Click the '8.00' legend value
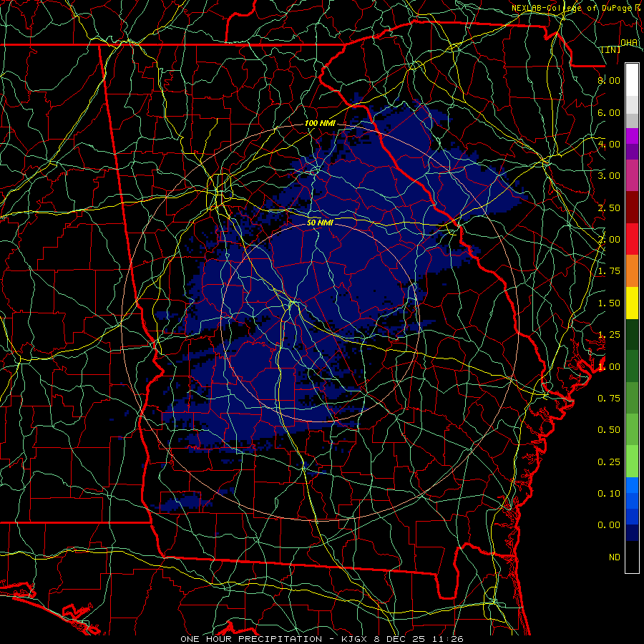Viewport: 644px width, 644px height. coord(609,80)
